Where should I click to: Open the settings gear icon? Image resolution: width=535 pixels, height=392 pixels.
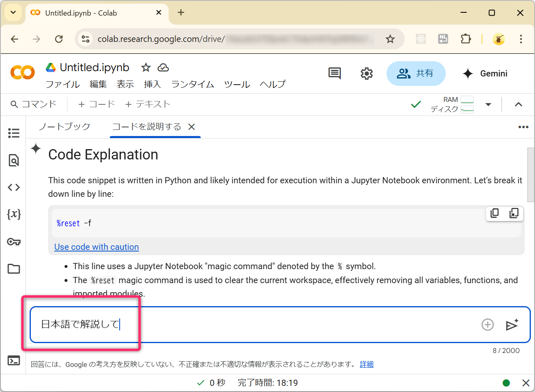click(x=366, y=74)
